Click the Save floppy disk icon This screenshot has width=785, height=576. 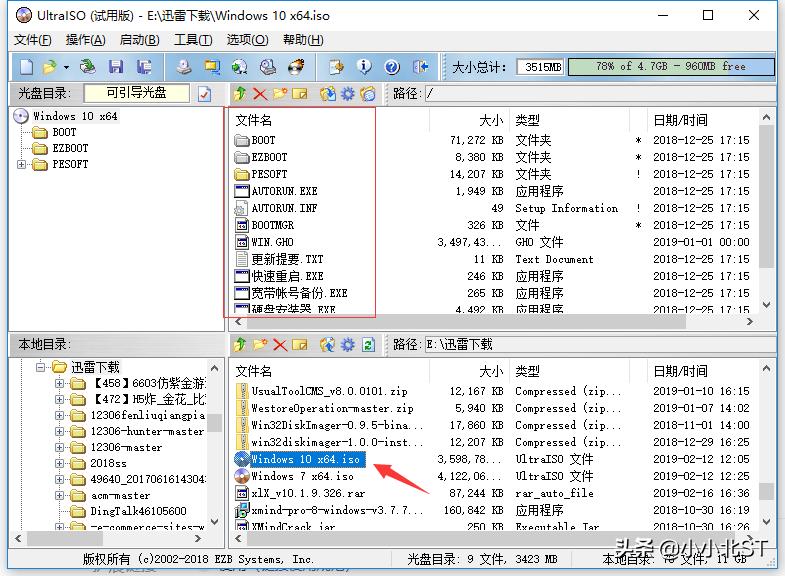coord(116,67)
